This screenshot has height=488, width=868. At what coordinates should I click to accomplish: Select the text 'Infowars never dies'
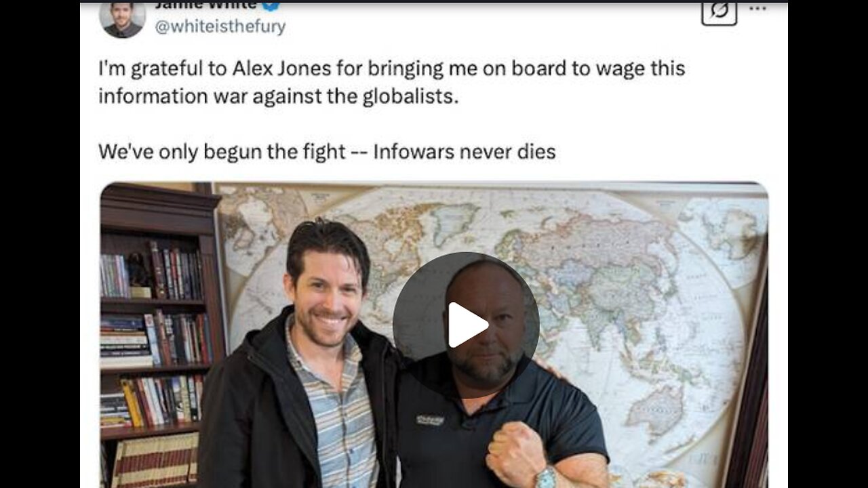(x=465, y=152)
